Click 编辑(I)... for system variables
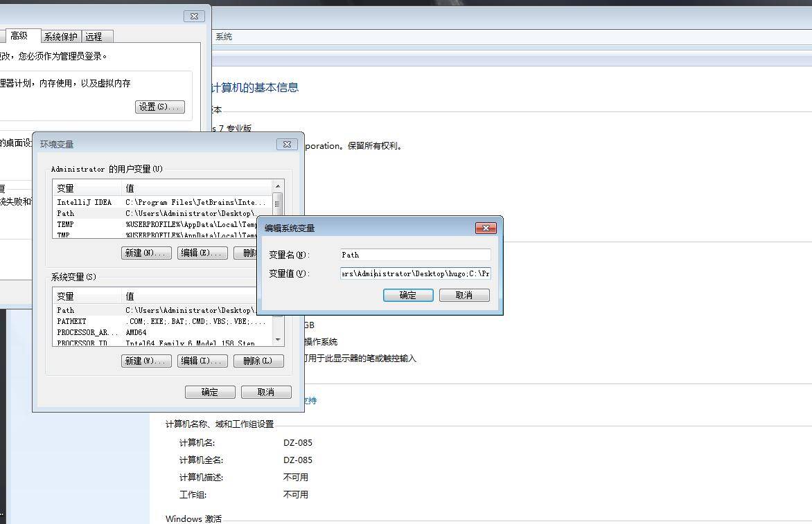Image resolution: width=812 pixels, height=524 pixels. [x=202, y=361]
